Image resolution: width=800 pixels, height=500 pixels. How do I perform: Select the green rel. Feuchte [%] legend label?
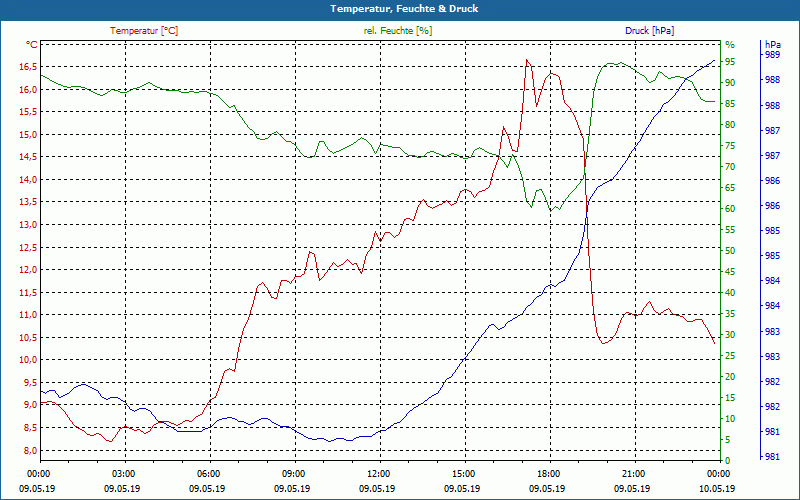pos(397,31)
